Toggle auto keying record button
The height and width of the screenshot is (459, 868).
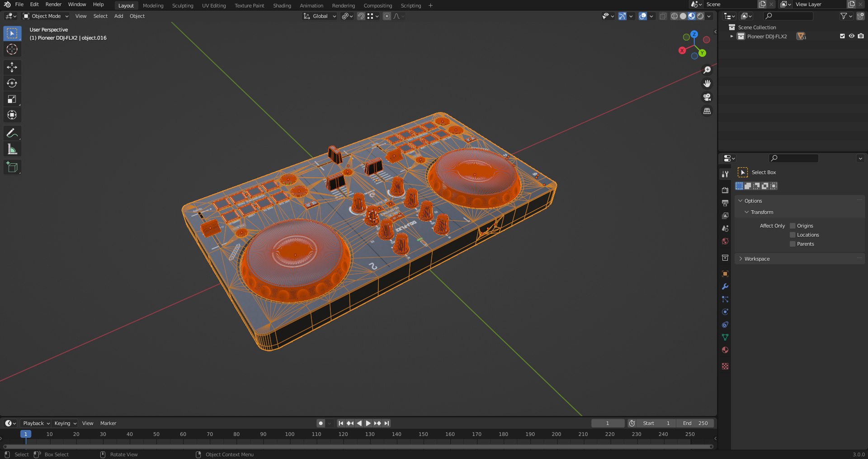click(321, 423)
